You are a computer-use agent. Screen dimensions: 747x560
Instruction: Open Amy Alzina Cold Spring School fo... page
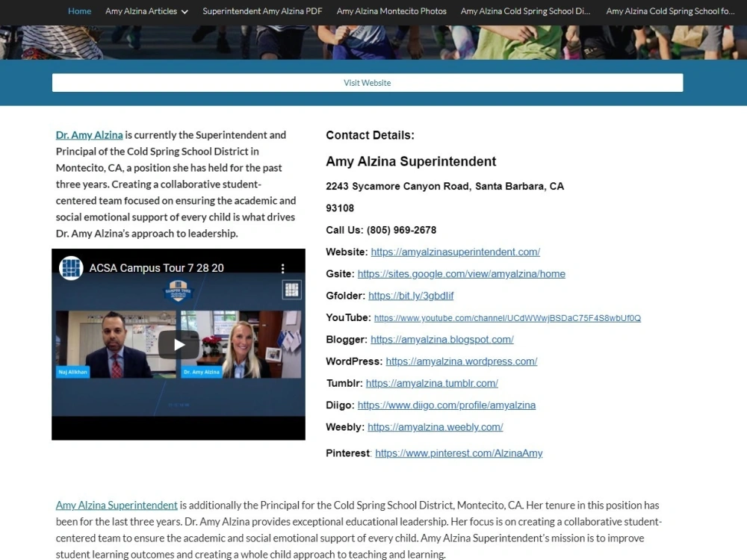670,11
